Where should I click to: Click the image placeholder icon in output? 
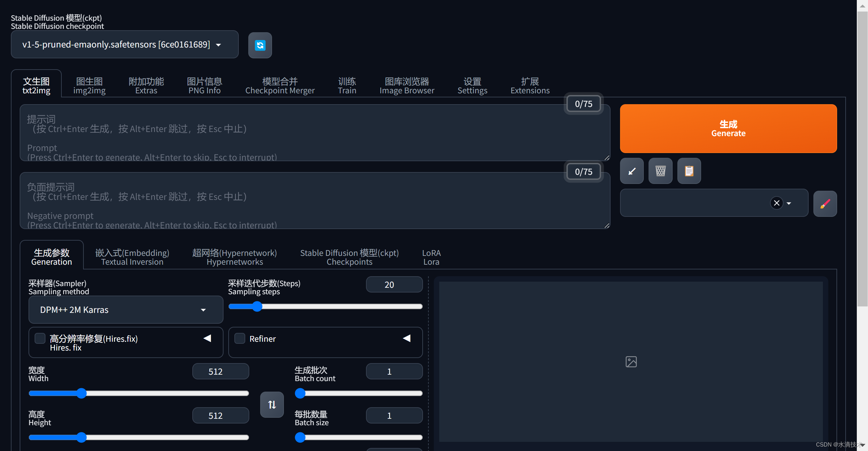631,362
